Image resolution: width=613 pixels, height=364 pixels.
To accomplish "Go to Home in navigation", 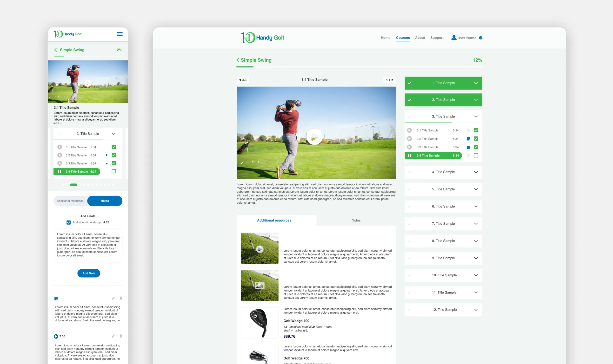I will 386,38.
